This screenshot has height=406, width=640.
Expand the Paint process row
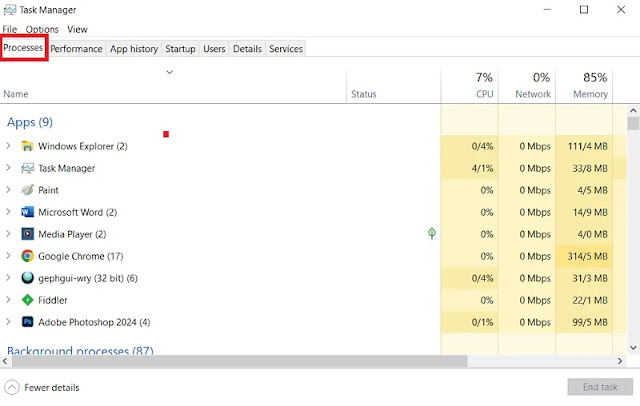[x=8, y=190]
